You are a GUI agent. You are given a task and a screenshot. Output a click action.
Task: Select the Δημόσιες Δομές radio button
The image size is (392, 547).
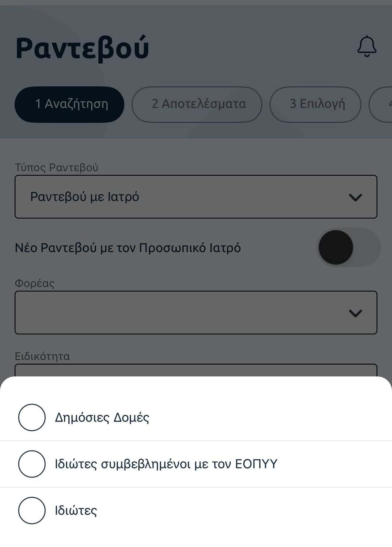(x=32, y=417)
